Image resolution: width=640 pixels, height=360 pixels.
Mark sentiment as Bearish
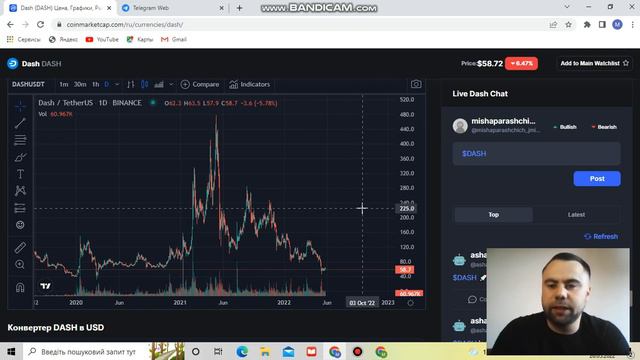(x=604, y=127)
